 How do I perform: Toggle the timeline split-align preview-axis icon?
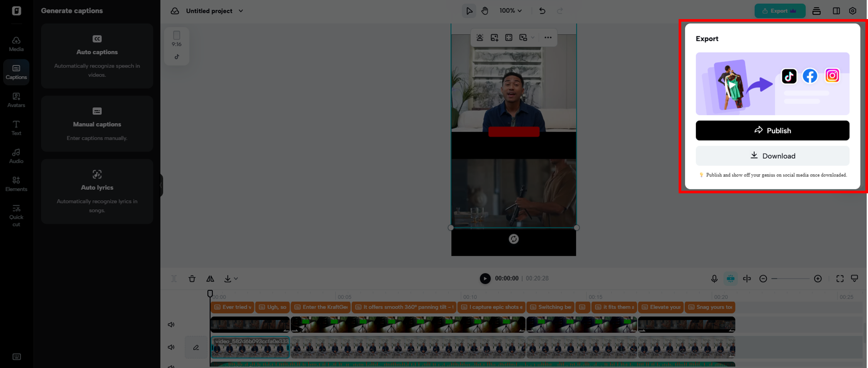[747, 279]
